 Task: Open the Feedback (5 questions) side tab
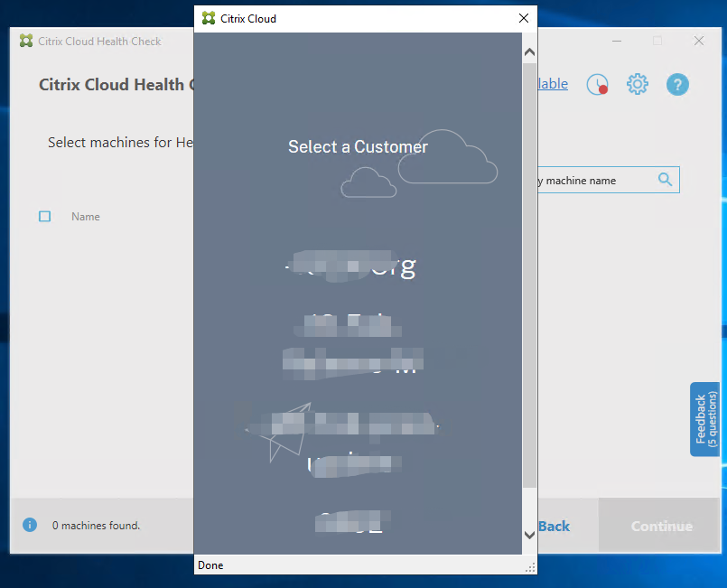tap(704, 419)
